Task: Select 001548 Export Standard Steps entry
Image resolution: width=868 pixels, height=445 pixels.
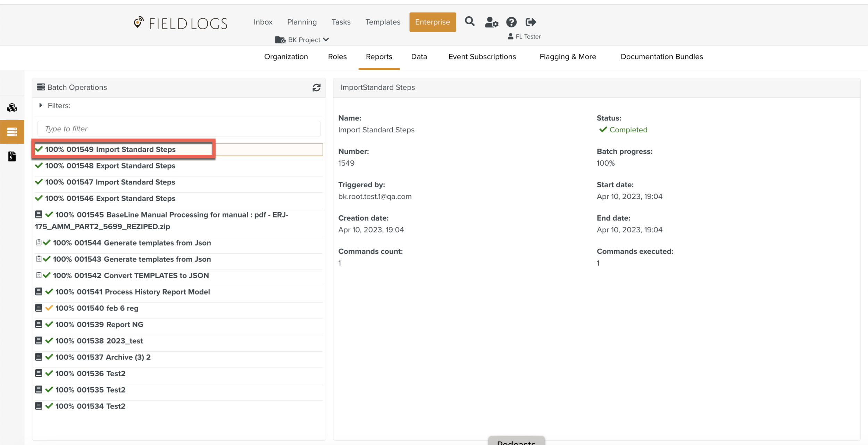Action: coord(110,166)
